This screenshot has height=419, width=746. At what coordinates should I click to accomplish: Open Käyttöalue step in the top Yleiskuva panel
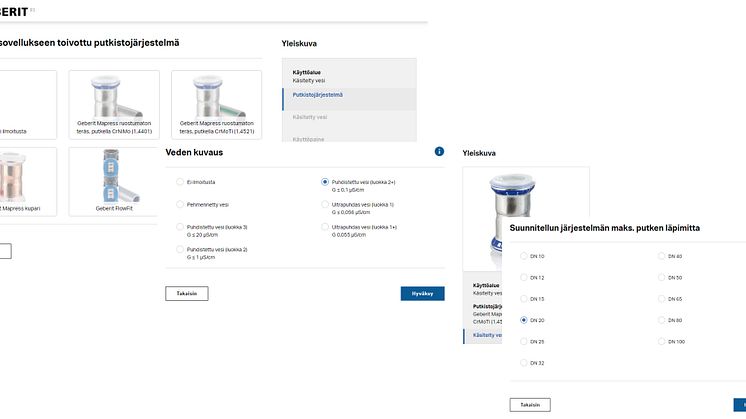coord(350,76)
